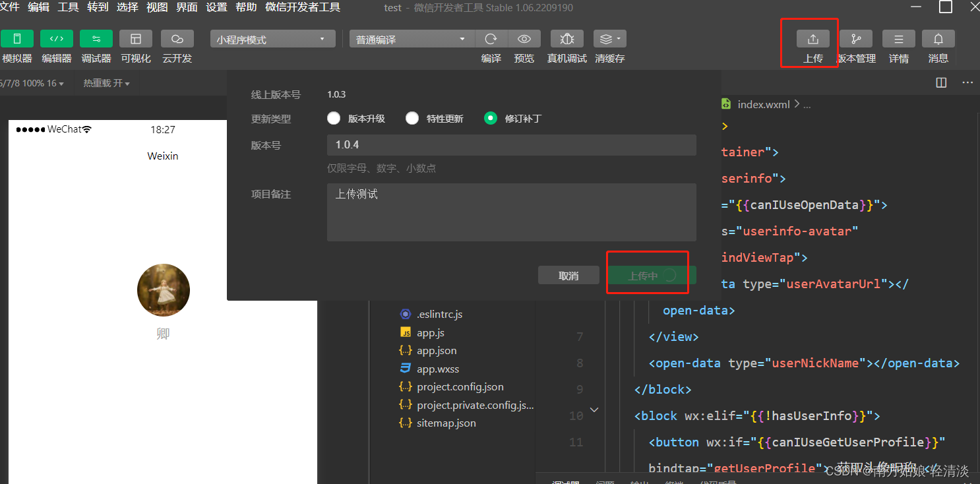Click the user avatar in the simulator
The width and height of the screenshot is (980, 484).
pyautogui.click(x=164, y=290)
